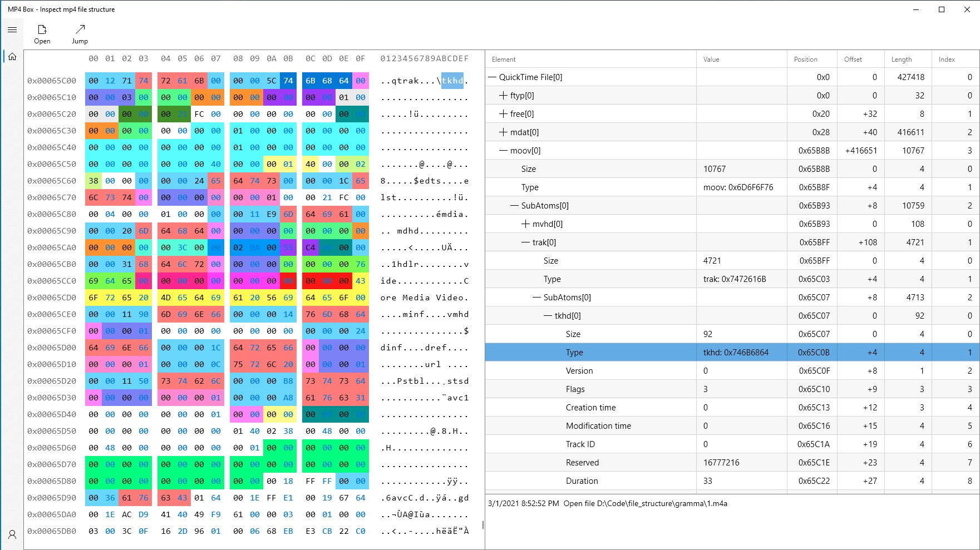Open the hamburger navigation menu
Image resolution: width=980 pixels, height=550 pixels.
point(12,30)
